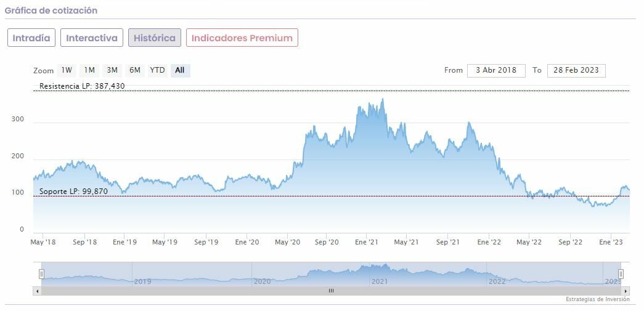Screen dimensions: 644x311
Task: Click the To date field
Action: 576,70
